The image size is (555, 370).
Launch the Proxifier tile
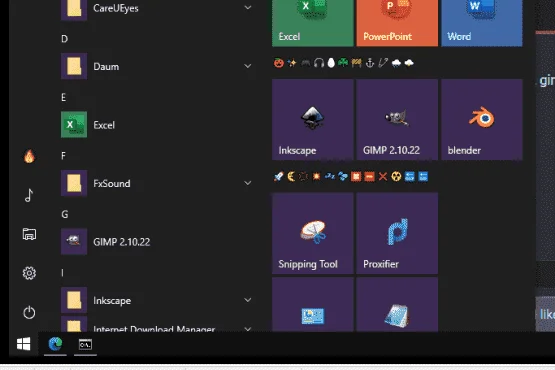397,233
